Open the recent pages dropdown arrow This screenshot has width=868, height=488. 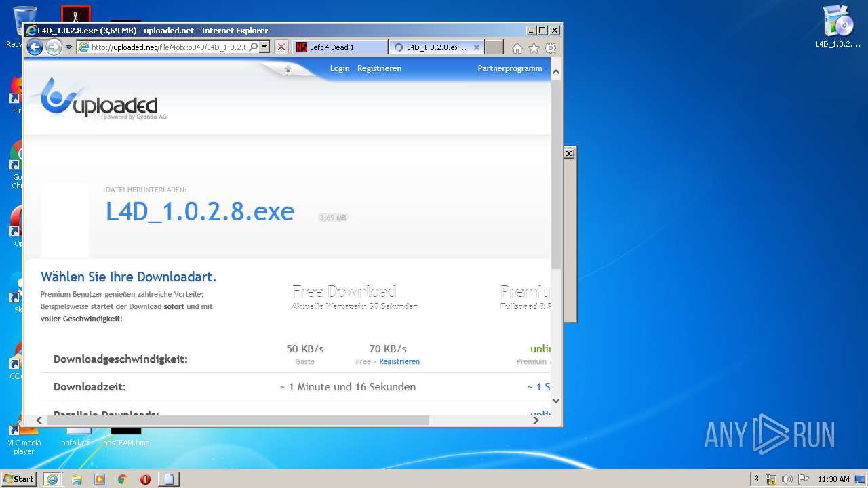click(x=68, y=47)
